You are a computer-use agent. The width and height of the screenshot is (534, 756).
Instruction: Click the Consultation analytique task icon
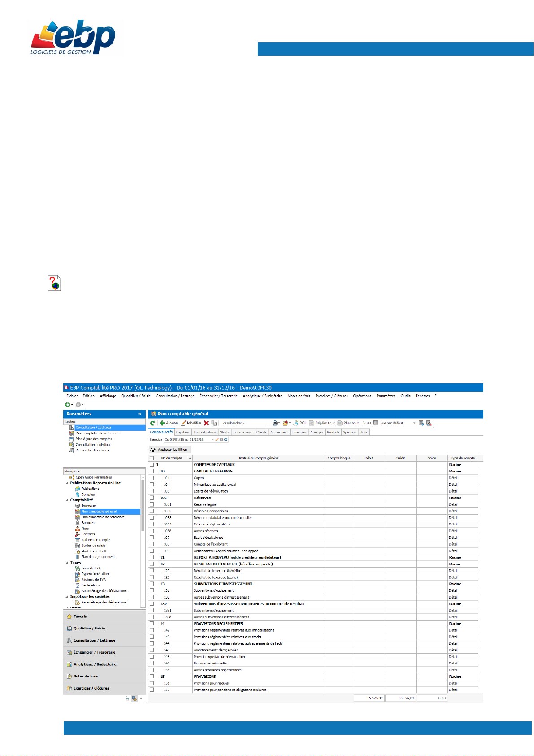[72, 445]
